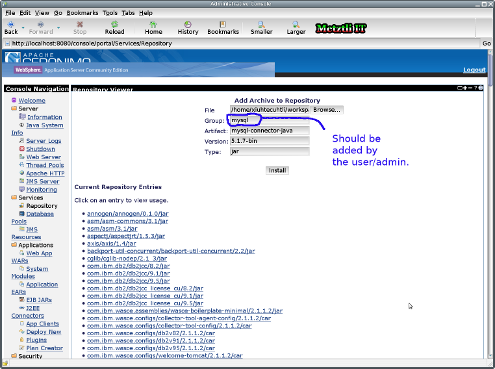Open cglib/cglib-nodep repository entry
Viewport: 495px width, 369px height.
pyautogui.click(x=127, y=258)
